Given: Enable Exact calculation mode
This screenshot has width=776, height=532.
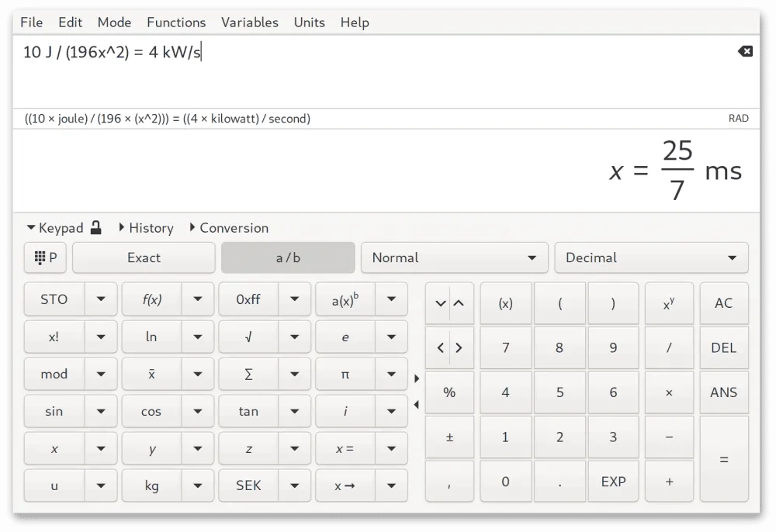Looking at the screenshot, I should point(144,257).
